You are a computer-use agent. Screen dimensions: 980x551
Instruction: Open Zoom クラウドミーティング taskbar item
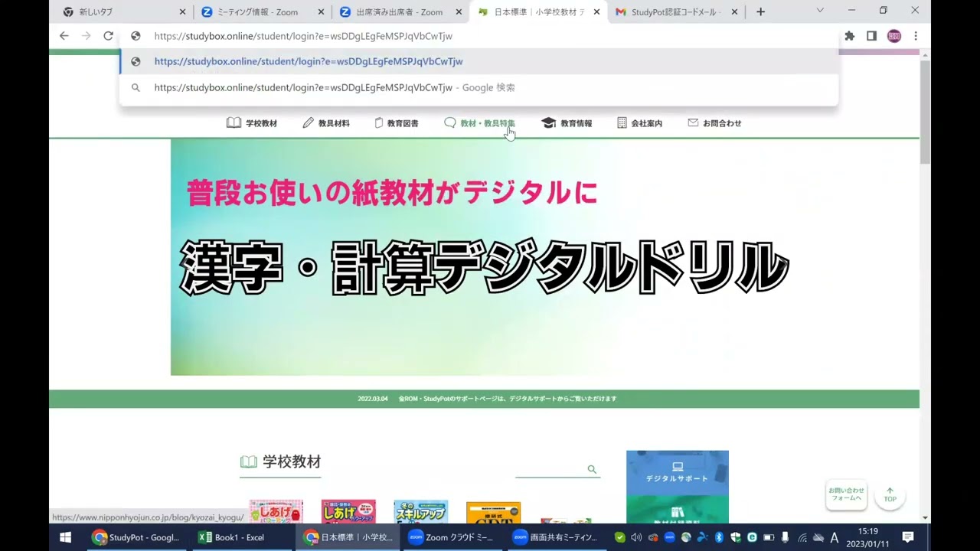coord(452,537)
